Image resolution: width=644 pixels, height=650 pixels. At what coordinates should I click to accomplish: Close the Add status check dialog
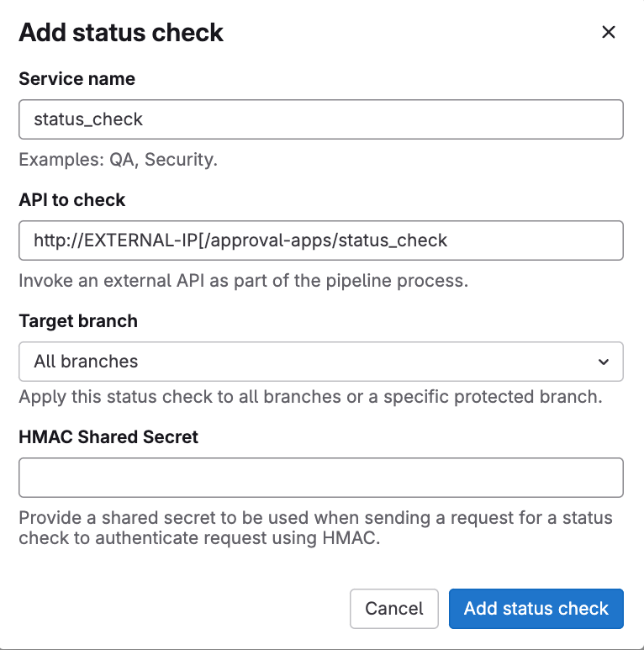[608, 32]
